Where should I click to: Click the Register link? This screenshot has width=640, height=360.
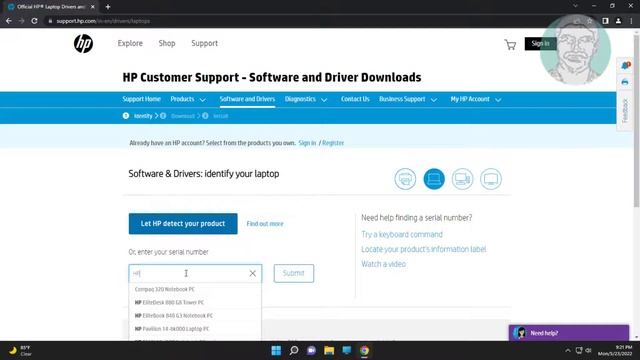[333, 143]
